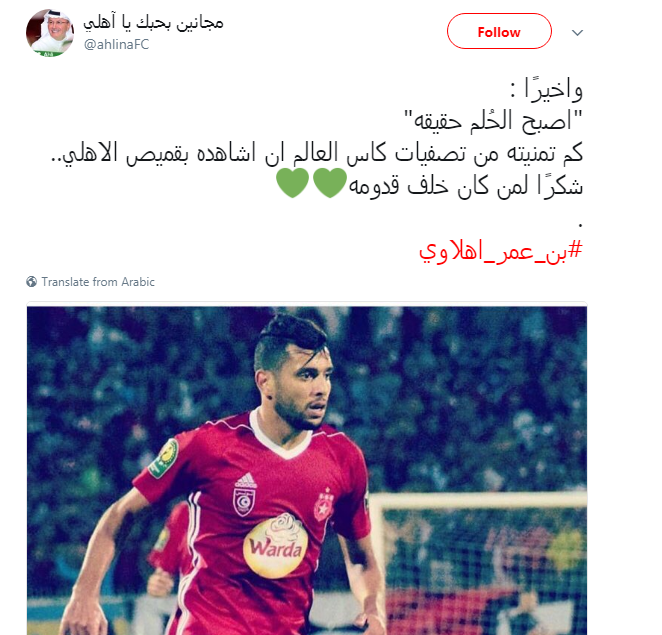662x635 pixels.
Task: Click the quoted line اصبح الحُلم حقيقه
Action: [x=493, y=121]
